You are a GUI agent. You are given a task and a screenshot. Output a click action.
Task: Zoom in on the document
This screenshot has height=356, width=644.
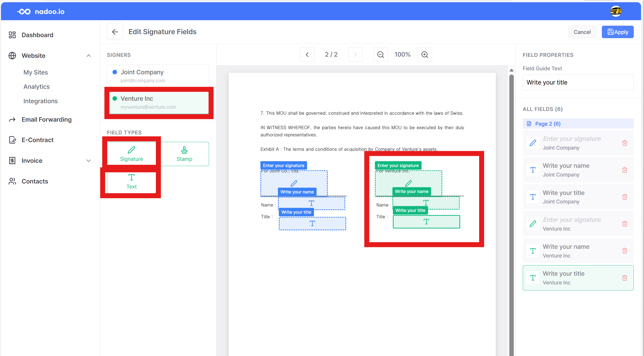tap(425, 54)
